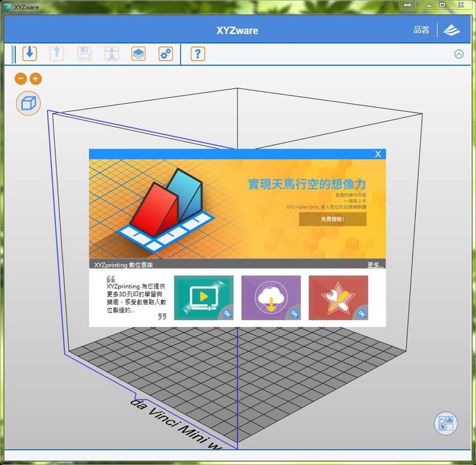
Task: Click the dashboard icon at bottom right
Action: tap(446, 423)
